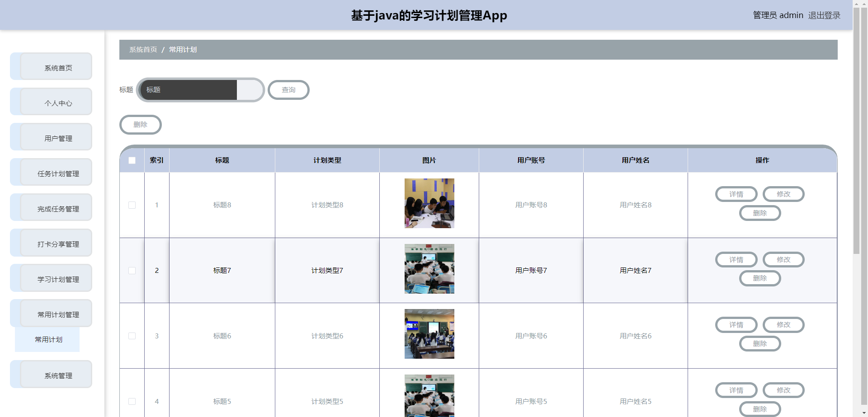This screenshot has width=868, height=417.
Task: Toggle the checkbox for row 标题6
Action: (x=132, y=336)
